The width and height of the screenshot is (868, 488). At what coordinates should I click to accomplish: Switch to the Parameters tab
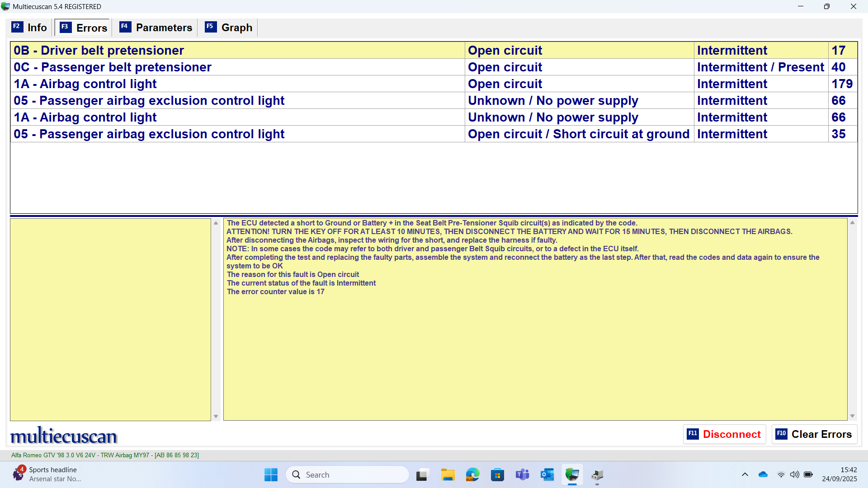(156, 27)
